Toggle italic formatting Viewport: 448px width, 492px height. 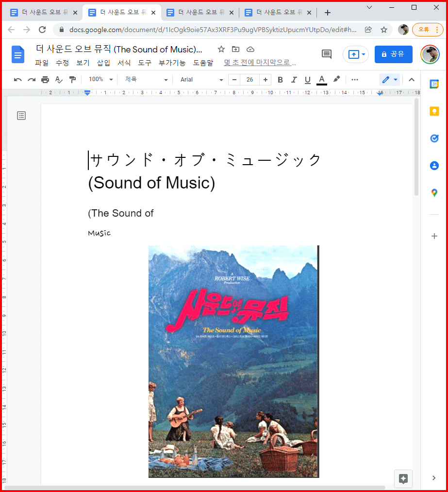[x=294, y=80]
